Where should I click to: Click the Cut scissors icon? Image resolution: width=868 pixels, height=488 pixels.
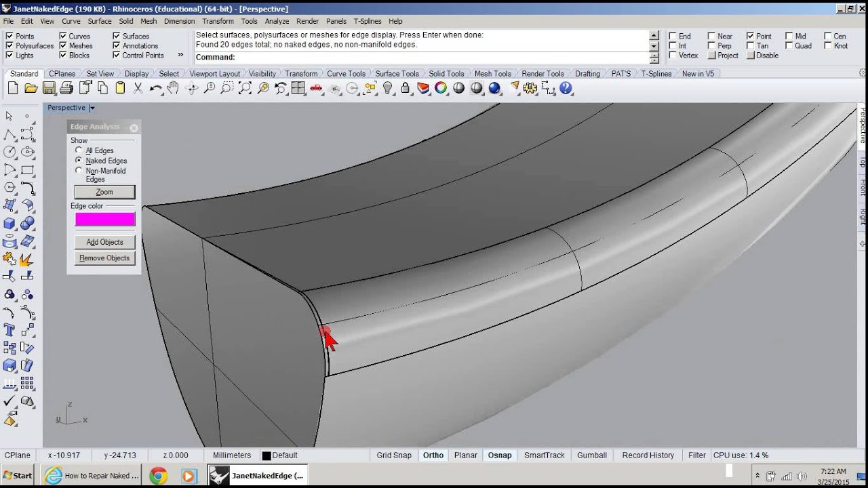pos(138,88)
